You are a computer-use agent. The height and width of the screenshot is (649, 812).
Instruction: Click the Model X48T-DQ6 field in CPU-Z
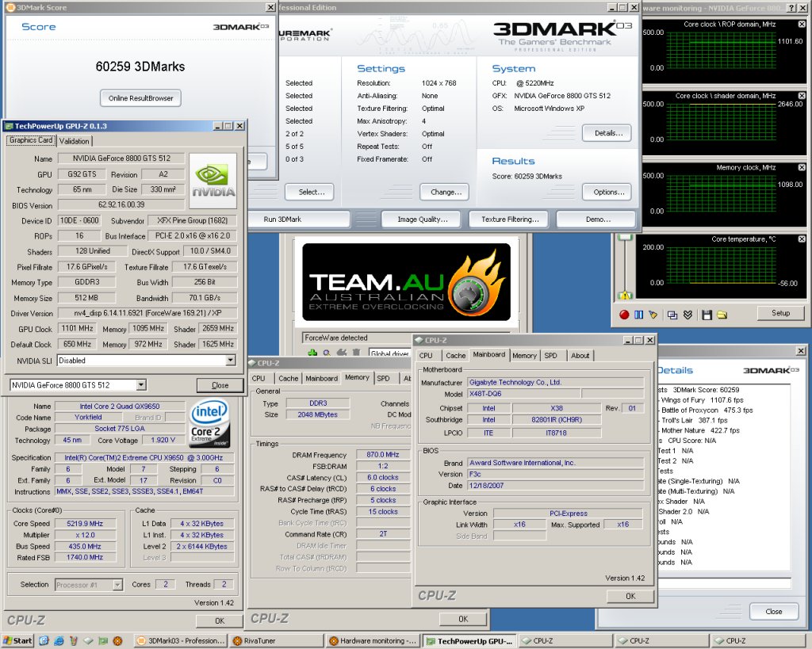click(x=524, y=393)
